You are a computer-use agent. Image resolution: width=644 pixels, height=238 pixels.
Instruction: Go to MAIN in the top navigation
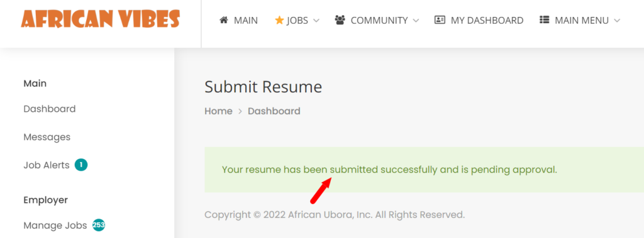coord(246,20)
